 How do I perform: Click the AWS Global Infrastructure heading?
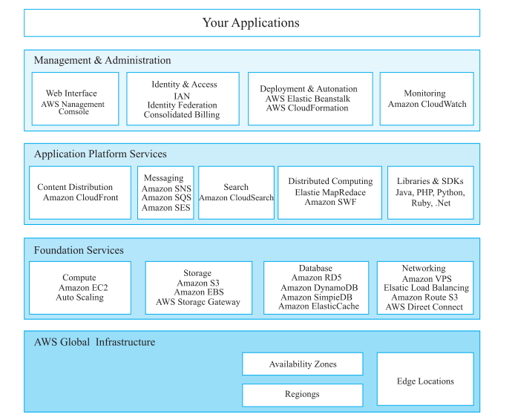coord(94,342)
